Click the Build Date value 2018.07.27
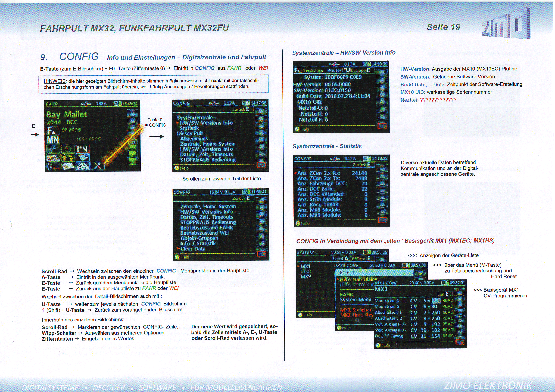The height and width of the screenshot is (392, 555). tap(338, 96)
